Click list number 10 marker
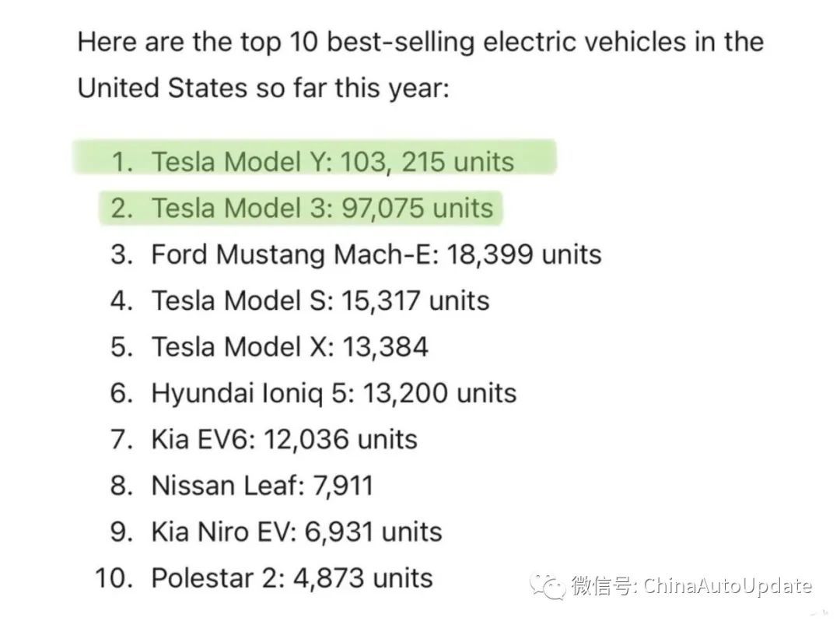This screenshot has height=625, width=840. 114,578
